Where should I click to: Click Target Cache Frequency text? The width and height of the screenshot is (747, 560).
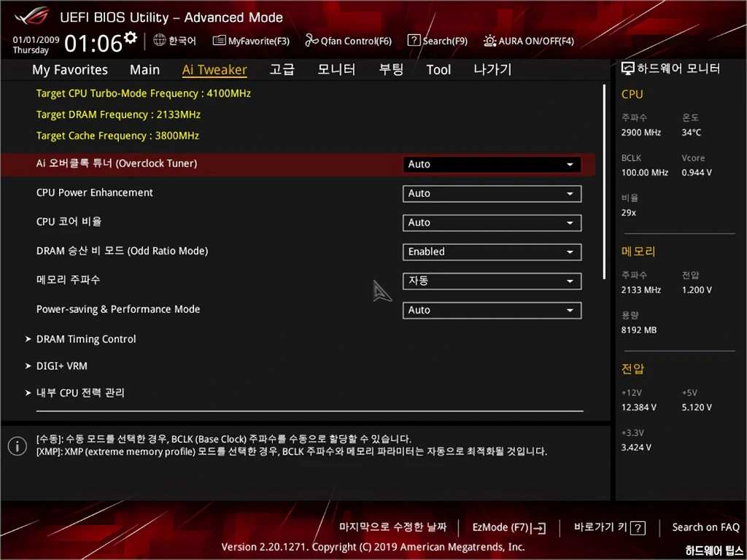click(117, 136)
